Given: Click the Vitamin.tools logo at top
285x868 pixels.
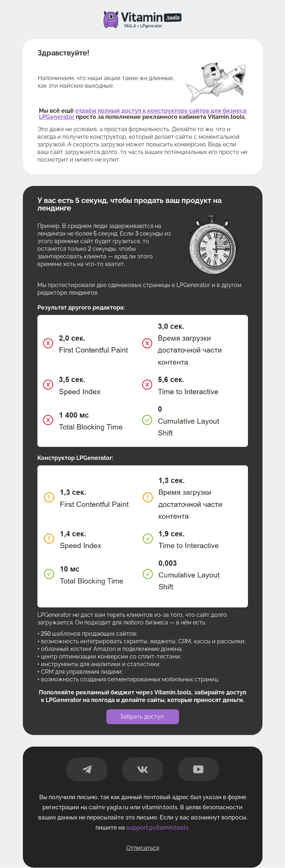Looking at the screenshot, I should tap(142, 20).
